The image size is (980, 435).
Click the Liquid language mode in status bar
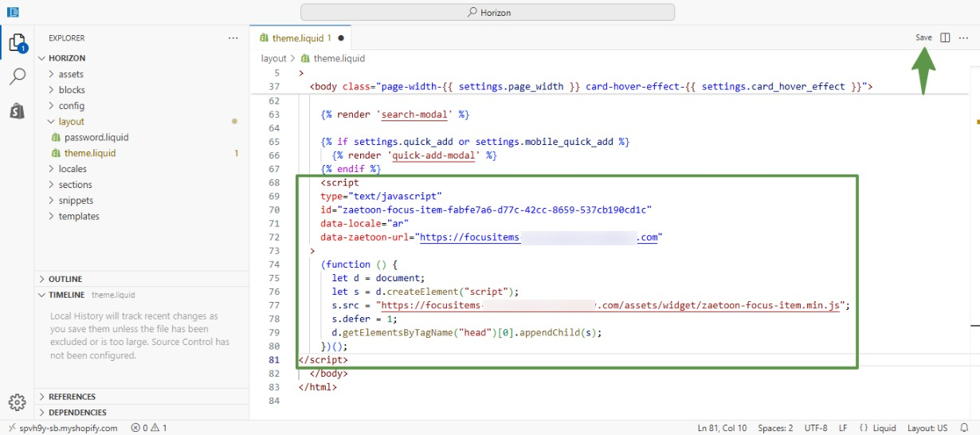(x=878, y=428)
